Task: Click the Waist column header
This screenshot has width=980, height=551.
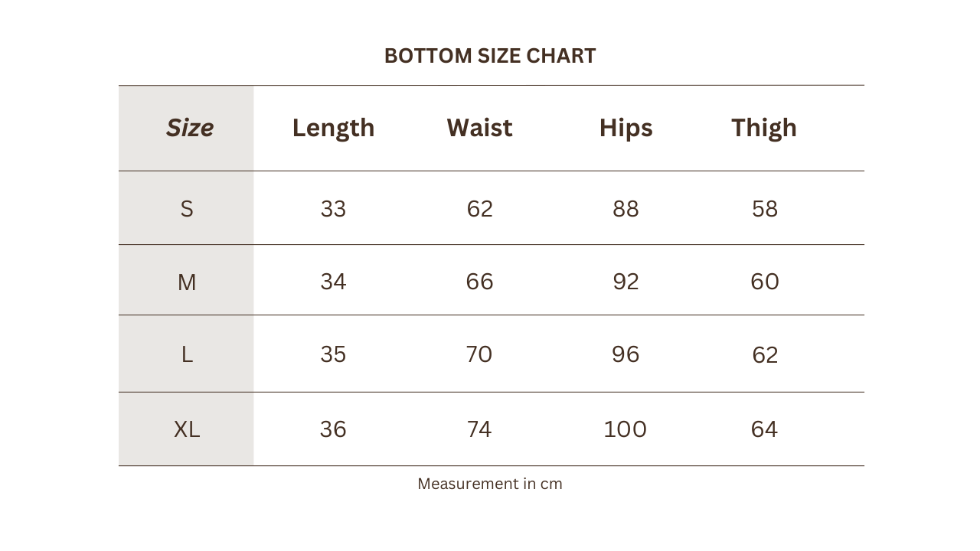Action: click(x=479, y=127)
